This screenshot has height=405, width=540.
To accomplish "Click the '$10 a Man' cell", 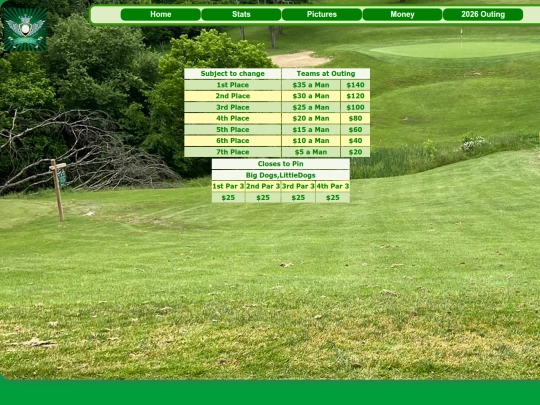I will coord(311,141).
